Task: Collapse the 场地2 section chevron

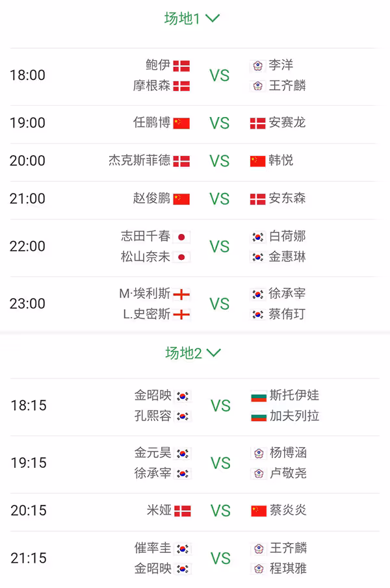Action: tap(214, 353)
